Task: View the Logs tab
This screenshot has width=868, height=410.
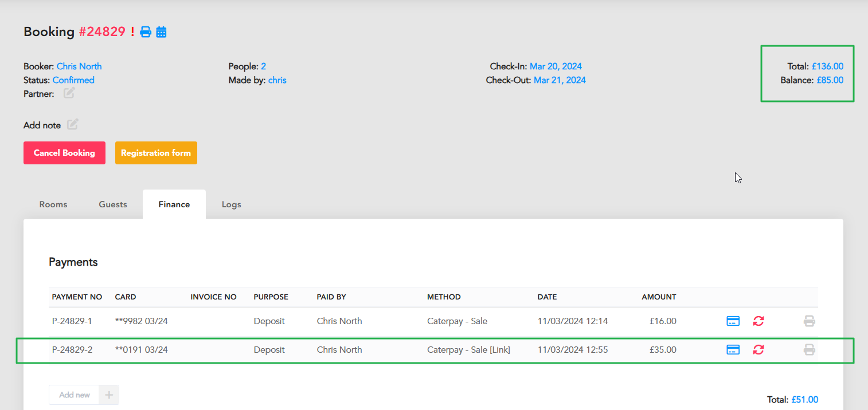Action: tap(232, 204)
